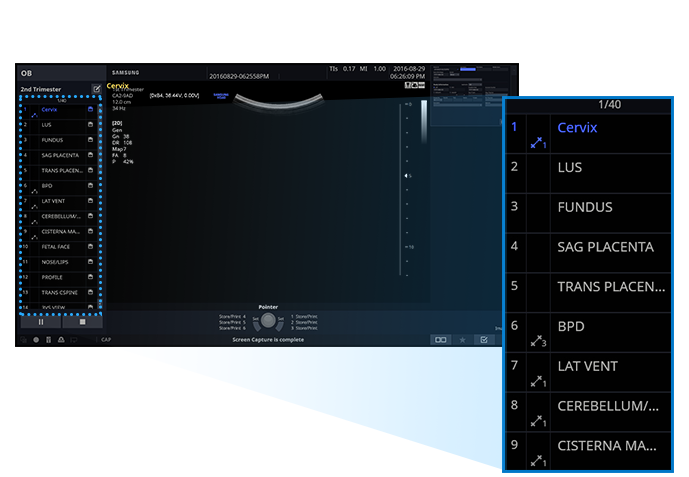Click the depth marker on the depth scale

coord(405,176)
